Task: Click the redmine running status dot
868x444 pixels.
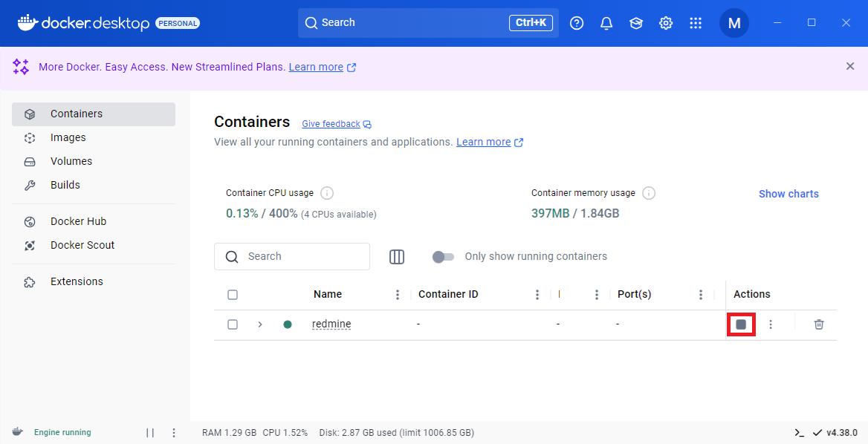Action: pyautogui.click(x=288, y=324)
